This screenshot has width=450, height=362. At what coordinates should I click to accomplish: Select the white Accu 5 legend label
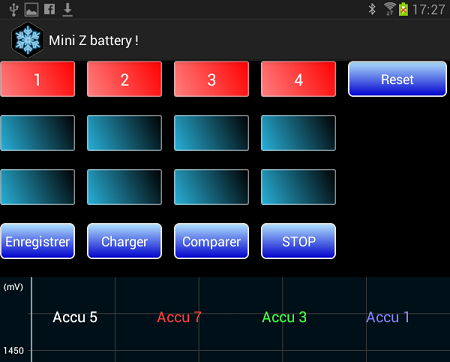pos(75,317)
